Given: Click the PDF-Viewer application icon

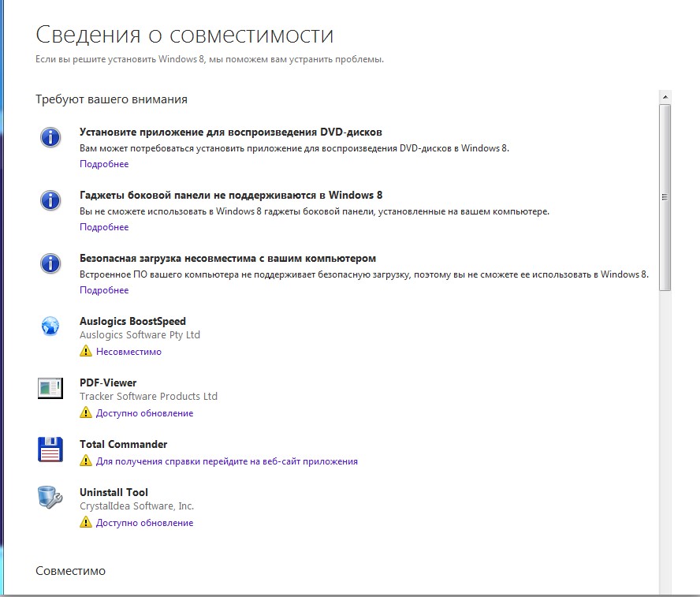Looking at the screenshot, I should (x=50, y=388).
